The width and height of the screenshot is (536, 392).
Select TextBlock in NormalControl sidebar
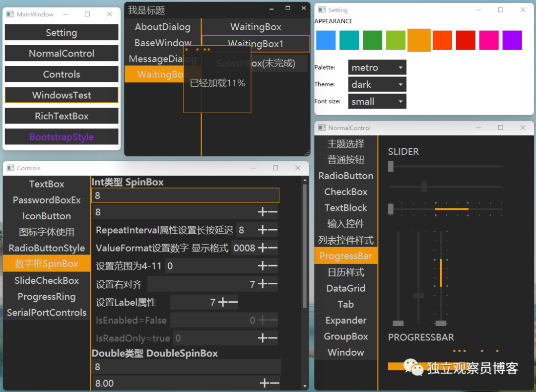pyautogui.click(x=346, y=208)
